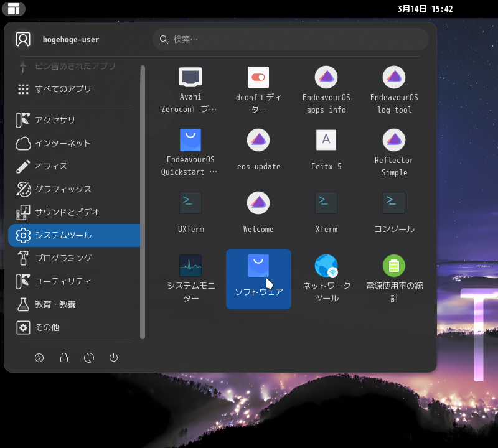Launch ネットワークツール
The height and width of the screenshot is (448, 498).
point(326,278)
